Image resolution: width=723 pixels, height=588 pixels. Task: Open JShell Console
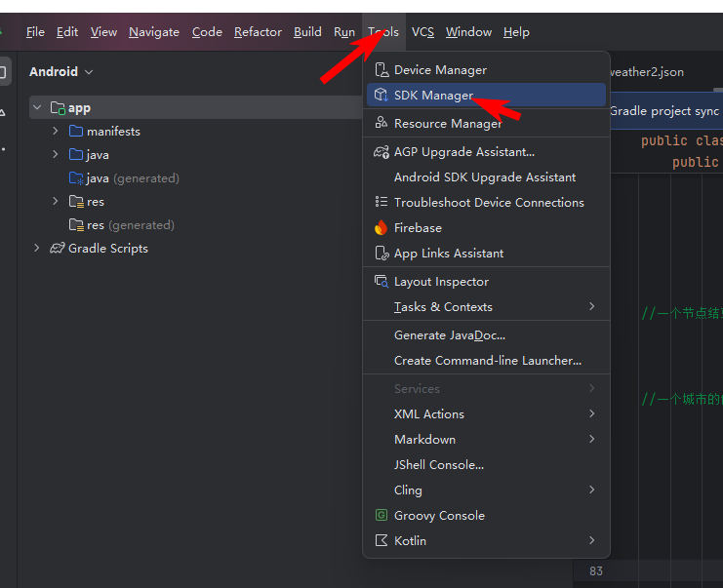pos(486,465)
